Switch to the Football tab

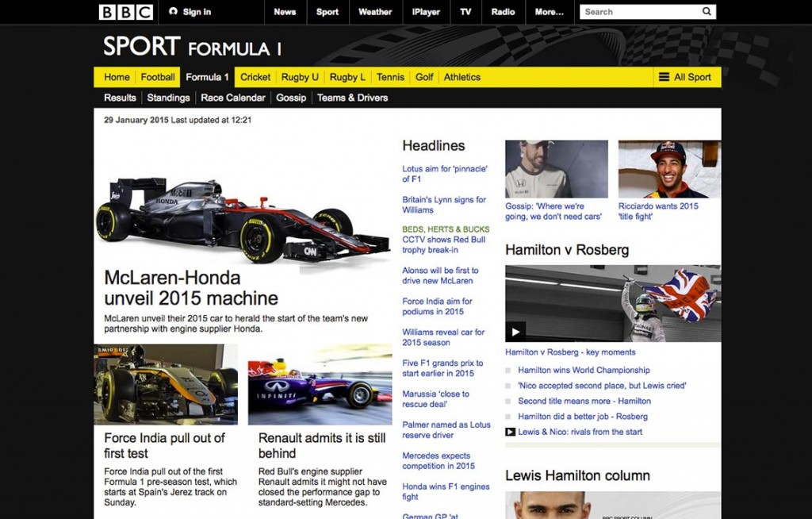click(158, 77)
